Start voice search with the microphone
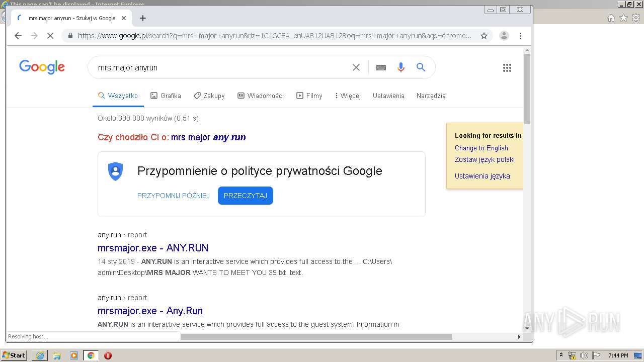Screen dimensions: 644x362 (401, 67)
